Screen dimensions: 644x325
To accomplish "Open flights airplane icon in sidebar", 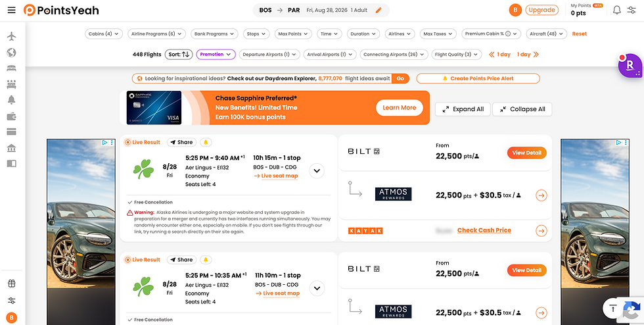I will click(12, 36).
